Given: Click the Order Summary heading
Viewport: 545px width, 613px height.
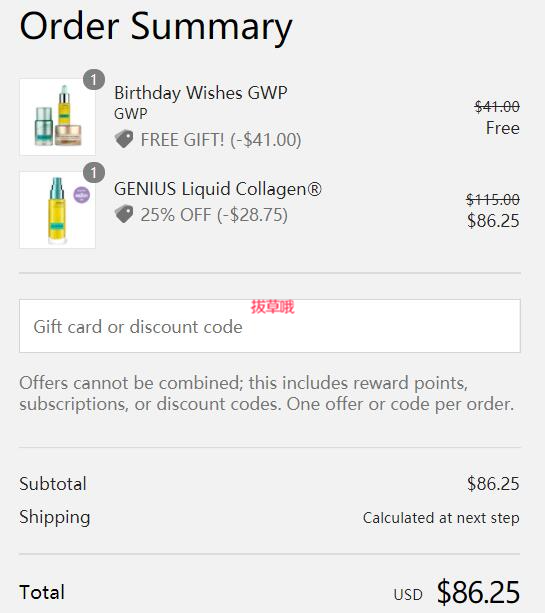Looking at the screenshot, I should (x=156, y=27).
